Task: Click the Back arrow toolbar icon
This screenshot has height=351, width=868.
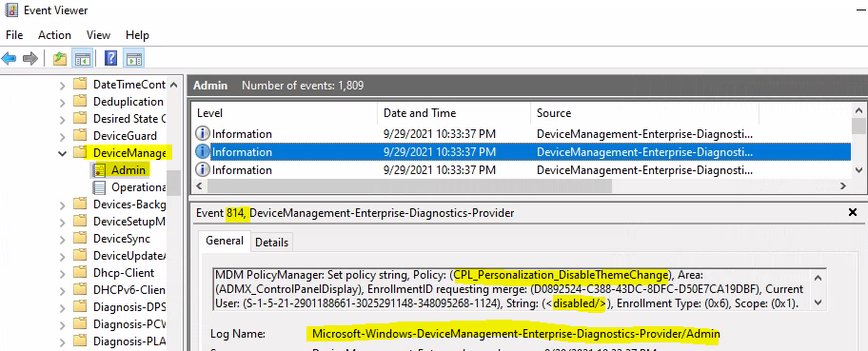Action: pyautogui.click(x=9, y=59)
